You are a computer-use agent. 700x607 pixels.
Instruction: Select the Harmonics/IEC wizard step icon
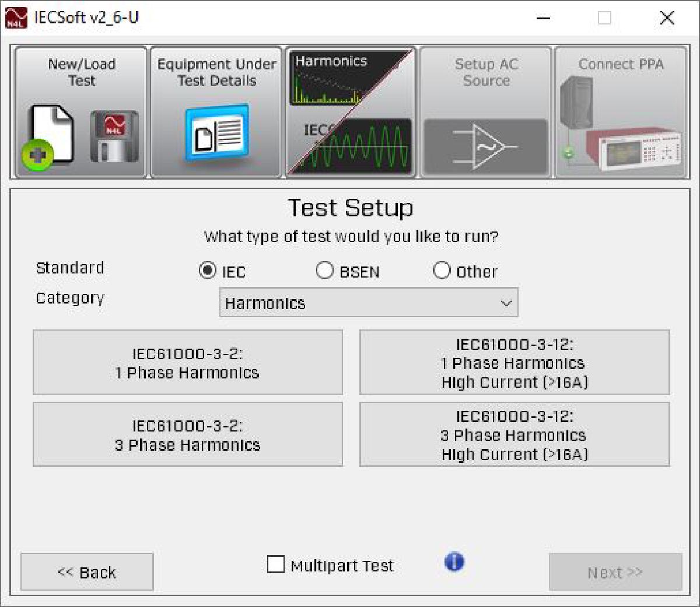350,111
